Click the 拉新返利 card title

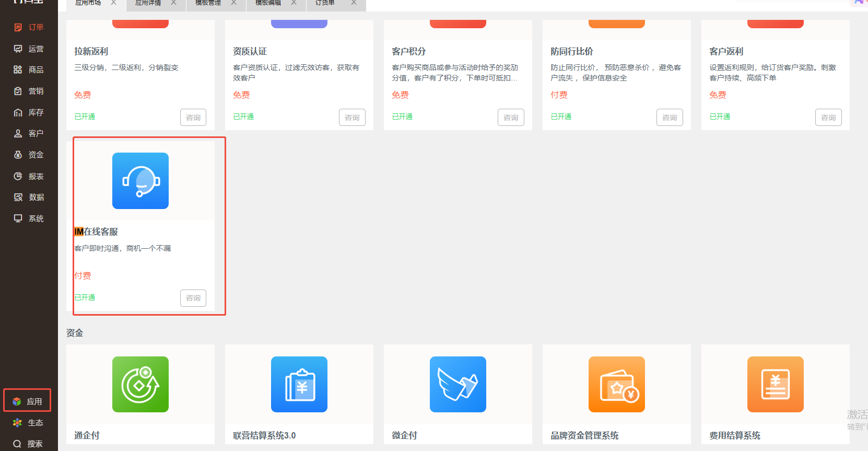pos(91,51)
